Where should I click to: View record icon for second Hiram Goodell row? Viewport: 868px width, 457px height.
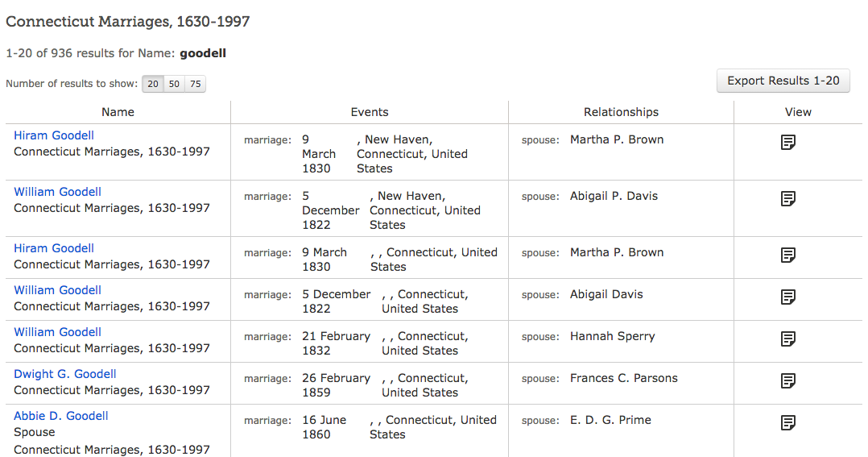788,256
